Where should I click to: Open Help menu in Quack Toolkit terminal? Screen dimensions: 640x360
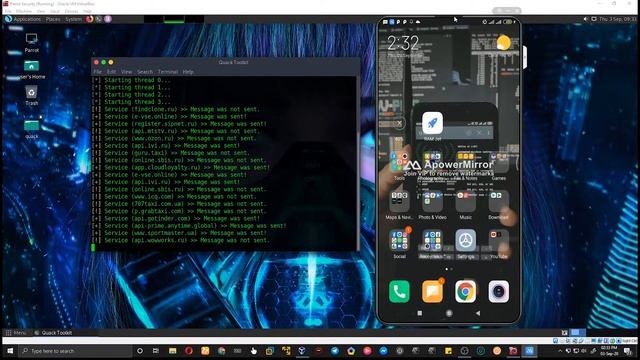[x=188, y=72]
